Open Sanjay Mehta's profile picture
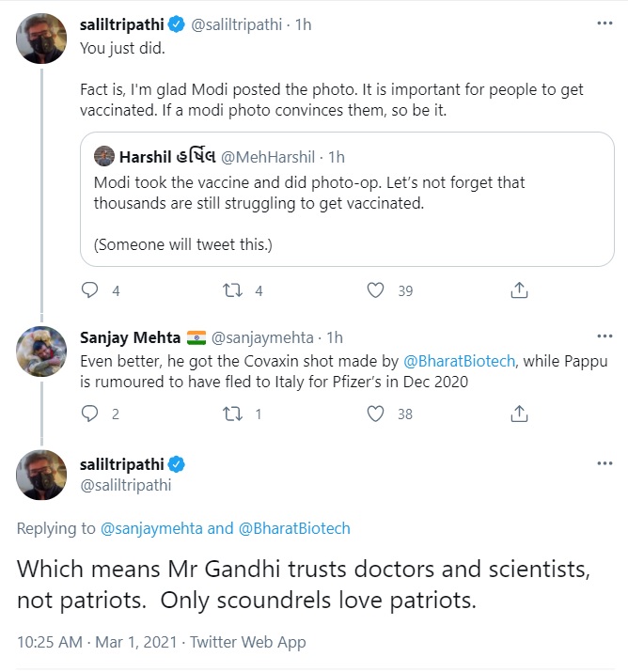The width and height of the screenshot is (628, 672). 41,354
